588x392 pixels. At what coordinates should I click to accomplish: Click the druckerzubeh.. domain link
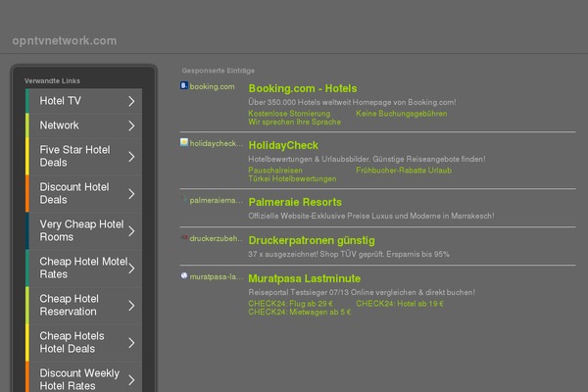point(216,238)
